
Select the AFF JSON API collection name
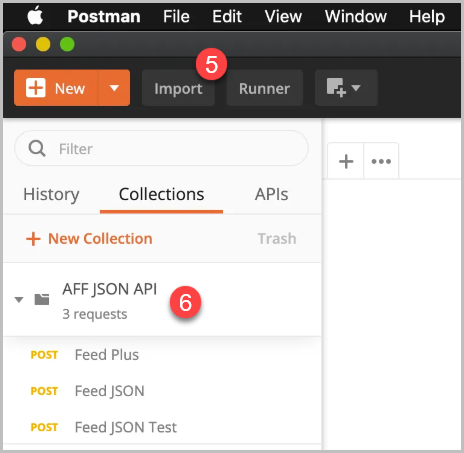(109, 289)
